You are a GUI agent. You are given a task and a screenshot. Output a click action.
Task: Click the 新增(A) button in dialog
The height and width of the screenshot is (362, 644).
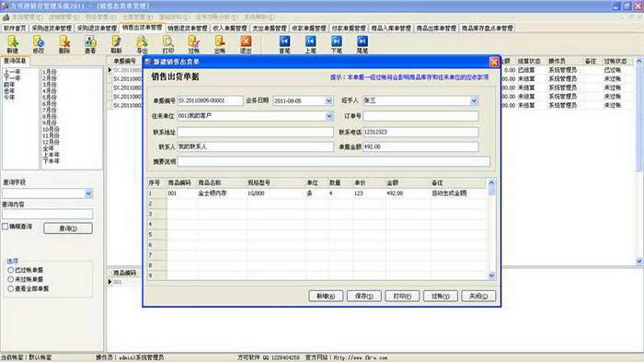tap(326, 297)
